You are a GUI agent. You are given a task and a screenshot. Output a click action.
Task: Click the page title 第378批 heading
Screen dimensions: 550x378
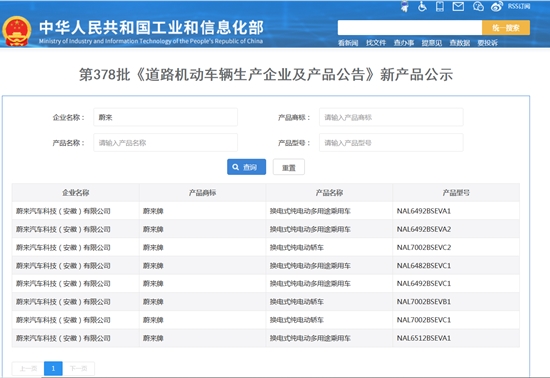(x=266, y=75)
